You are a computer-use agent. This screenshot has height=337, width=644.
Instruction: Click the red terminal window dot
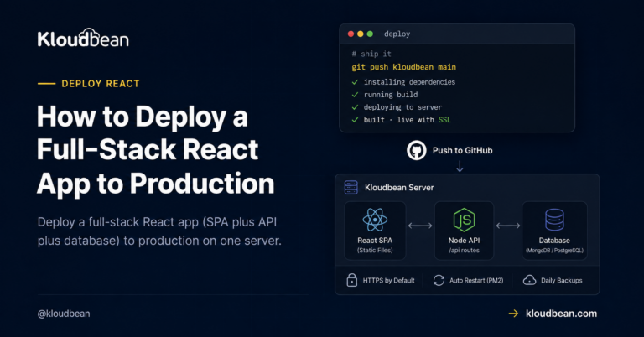351,34
